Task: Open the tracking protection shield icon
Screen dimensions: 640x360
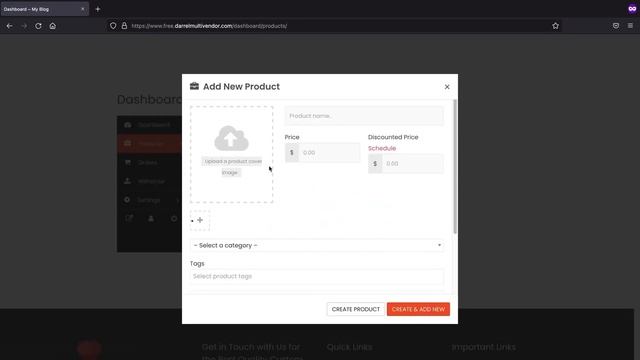Action: (x=113, y=26)
